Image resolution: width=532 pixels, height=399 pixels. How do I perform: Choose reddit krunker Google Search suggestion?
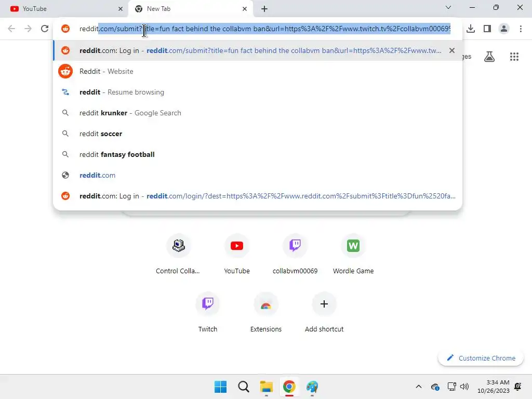click(258, 113)
